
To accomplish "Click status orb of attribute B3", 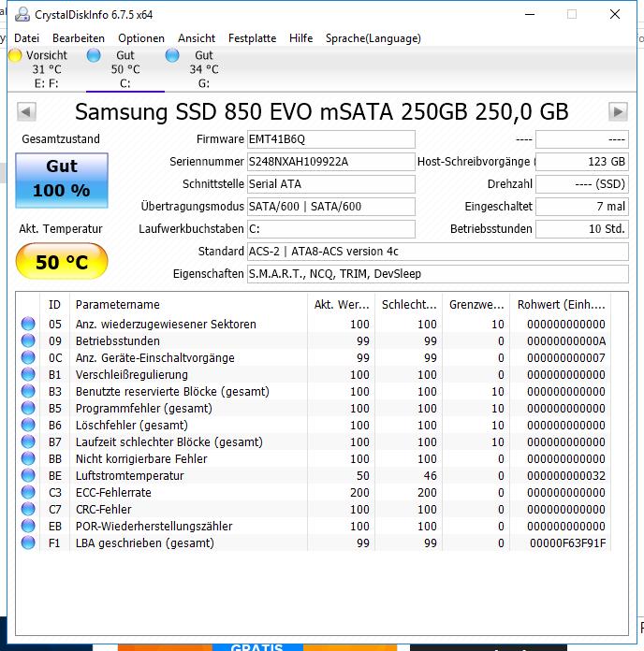I will coord(28,391).
